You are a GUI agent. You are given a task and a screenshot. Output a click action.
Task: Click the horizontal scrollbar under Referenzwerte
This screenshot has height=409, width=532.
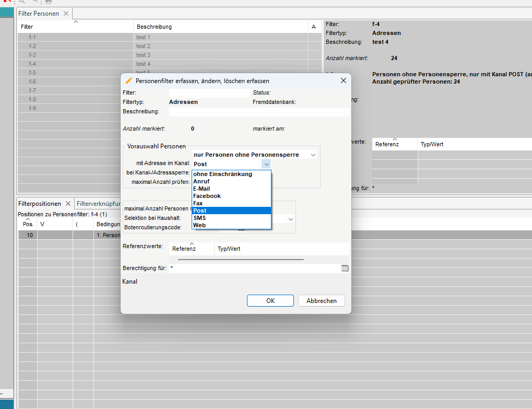point(241,259)
